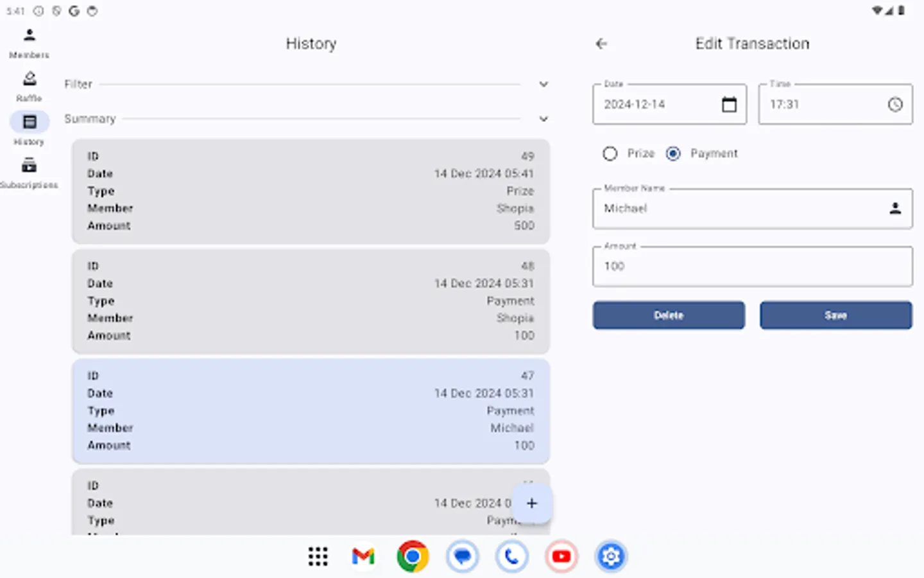Click the Member Name field
This screenshot has width=924, height=578.
[x=752, y=208]
